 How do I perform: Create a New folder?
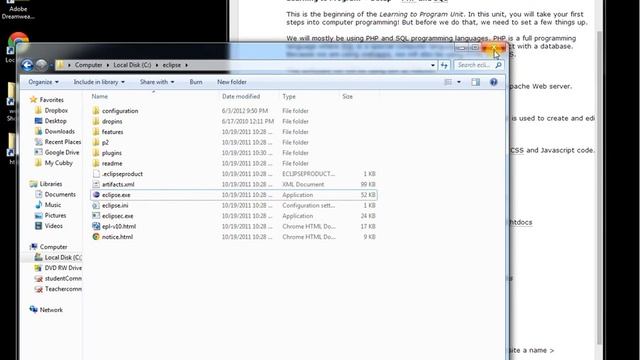[232, 82]
